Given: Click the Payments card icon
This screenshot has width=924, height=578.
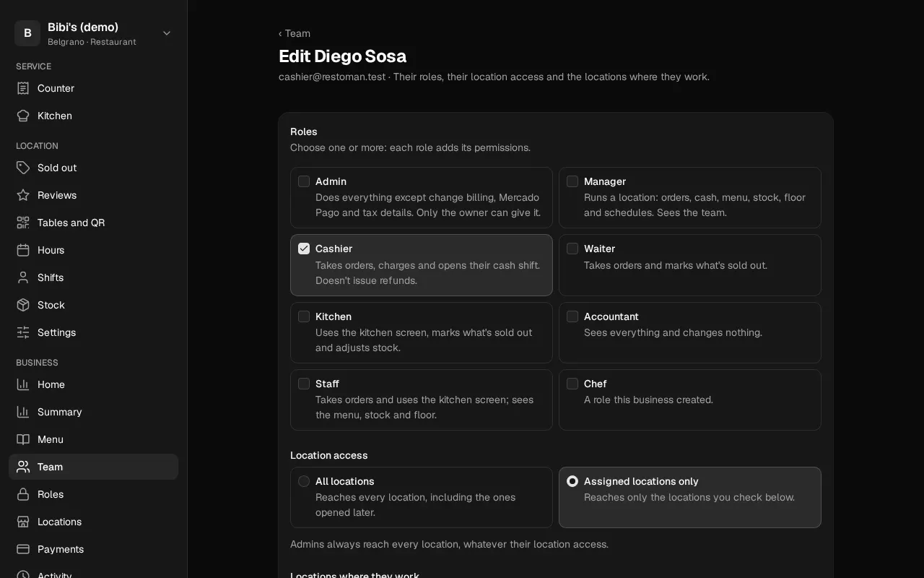Looking at the screenshot, I should [23, 549].
